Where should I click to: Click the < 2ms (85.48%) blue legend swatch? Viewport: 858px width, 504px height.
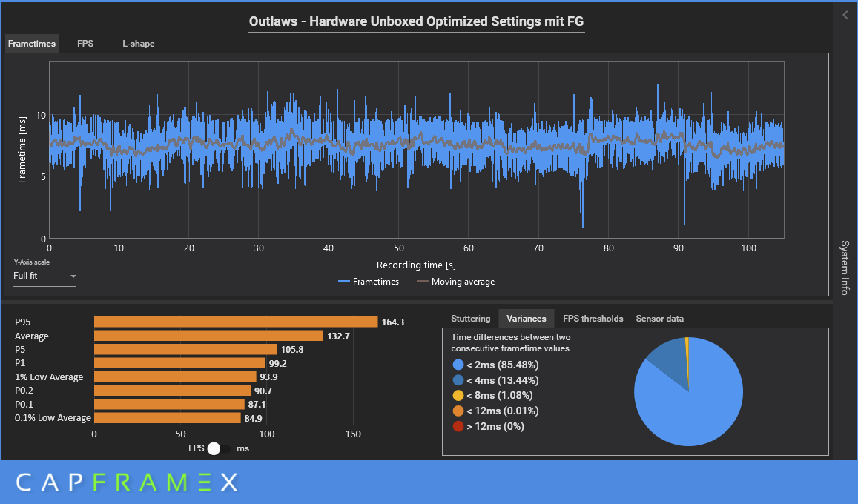[x=458, y=365]
